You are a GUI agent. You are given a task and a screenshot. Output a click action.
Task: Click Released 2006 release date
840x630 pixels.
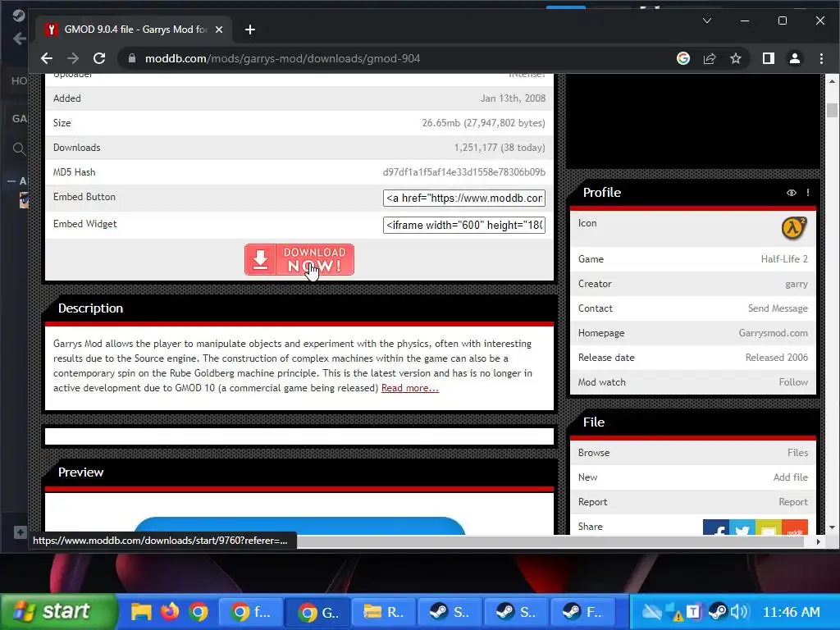click(777, 358)
